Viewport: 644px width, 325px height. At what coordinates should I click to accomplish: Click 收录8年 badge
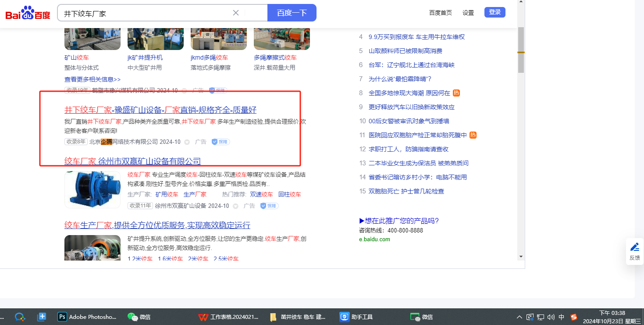[76, 142]
